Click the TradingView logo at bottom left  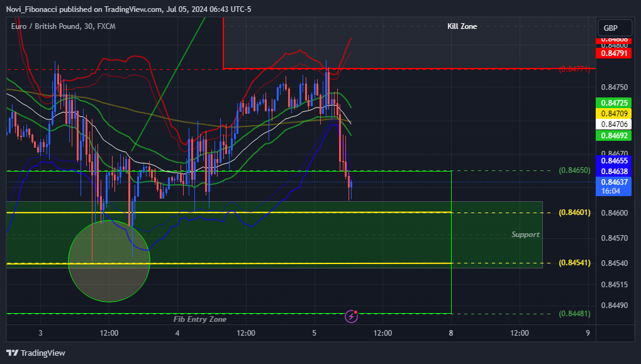click(x=36, y=353)
